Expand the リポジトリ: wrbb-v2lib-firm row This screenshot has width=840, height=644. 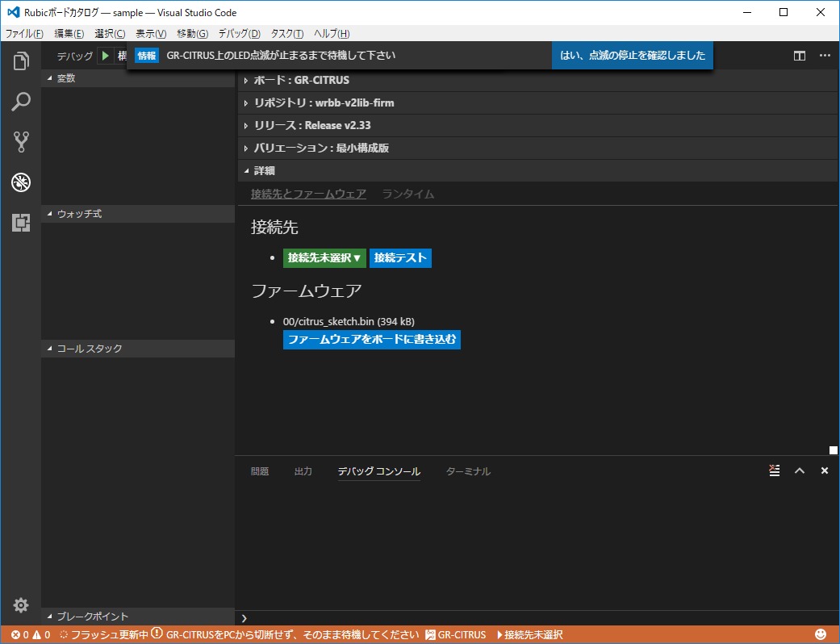(537, 102)
